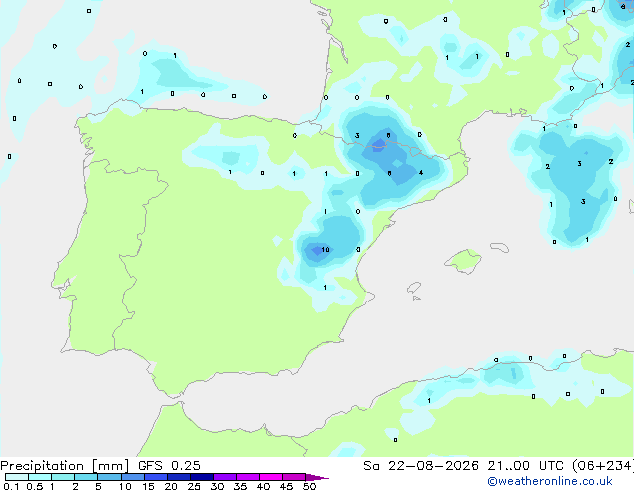634x490 pixels.
Task: Select the 5–10 mm legend color swatch
Action: click(109, 477)
